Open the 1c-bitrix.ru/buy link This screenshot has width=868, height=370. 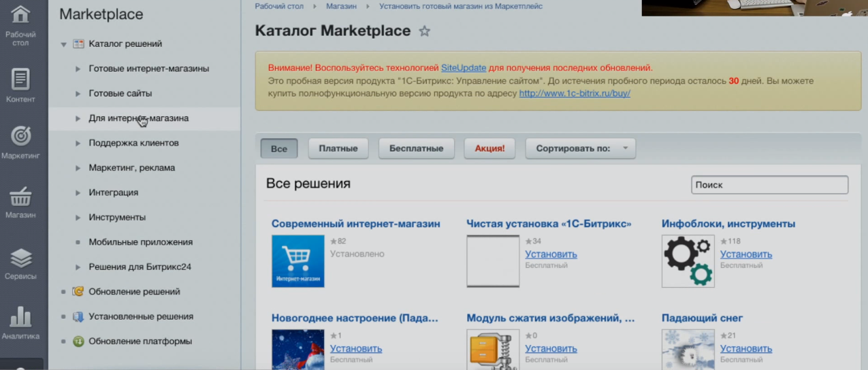[x=575, y=93]
